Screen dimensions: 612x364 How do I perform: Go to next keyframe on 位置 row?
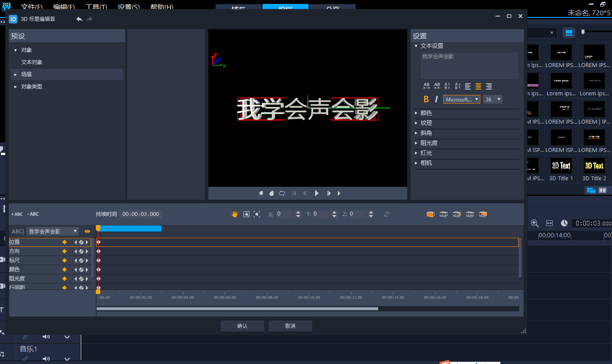87,242
